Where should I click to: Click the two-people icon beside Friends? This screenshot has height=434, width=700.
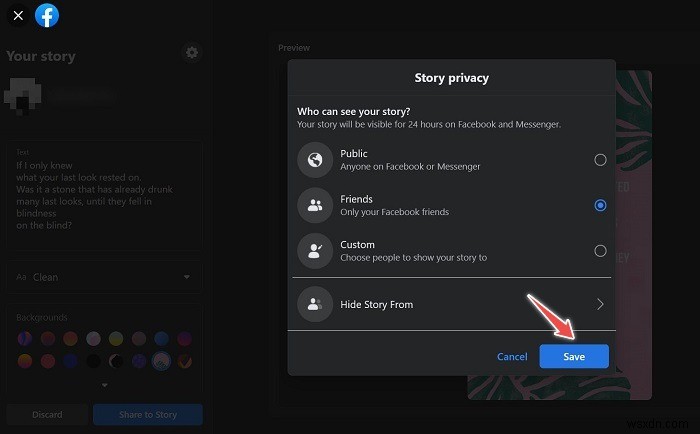[315, 205]
